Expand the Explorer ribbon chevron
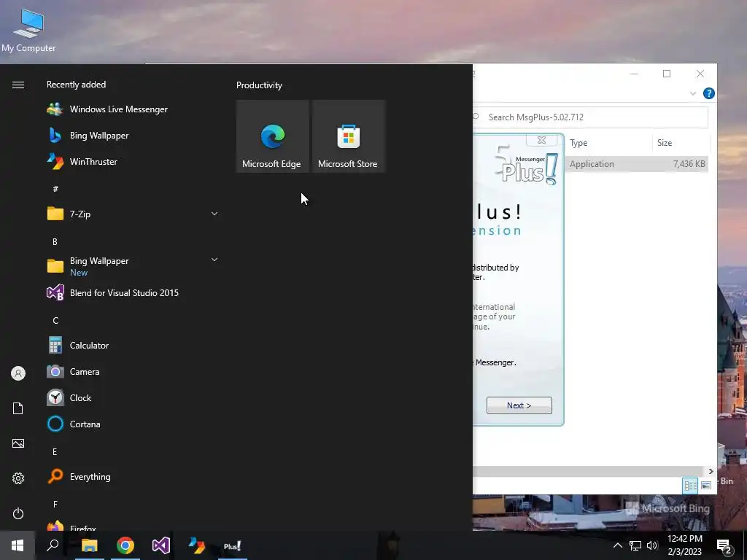Screen dimensions: 747x560 [693, 93]
